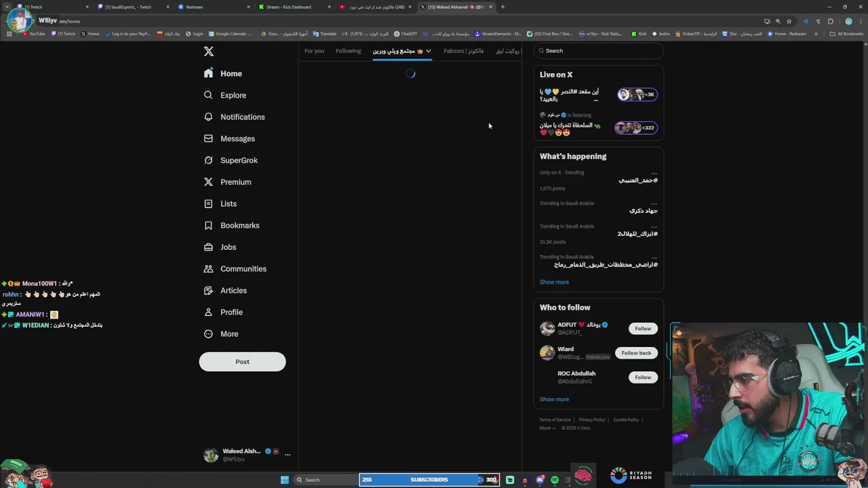Click the Post button
868x488 pixels.
(242, 361)
